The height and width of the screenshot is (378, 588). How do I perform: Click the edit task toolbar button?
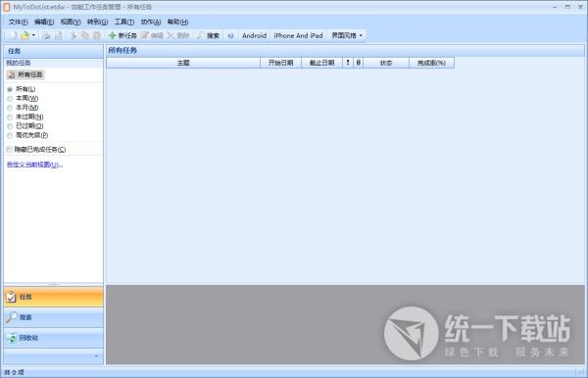152,35
